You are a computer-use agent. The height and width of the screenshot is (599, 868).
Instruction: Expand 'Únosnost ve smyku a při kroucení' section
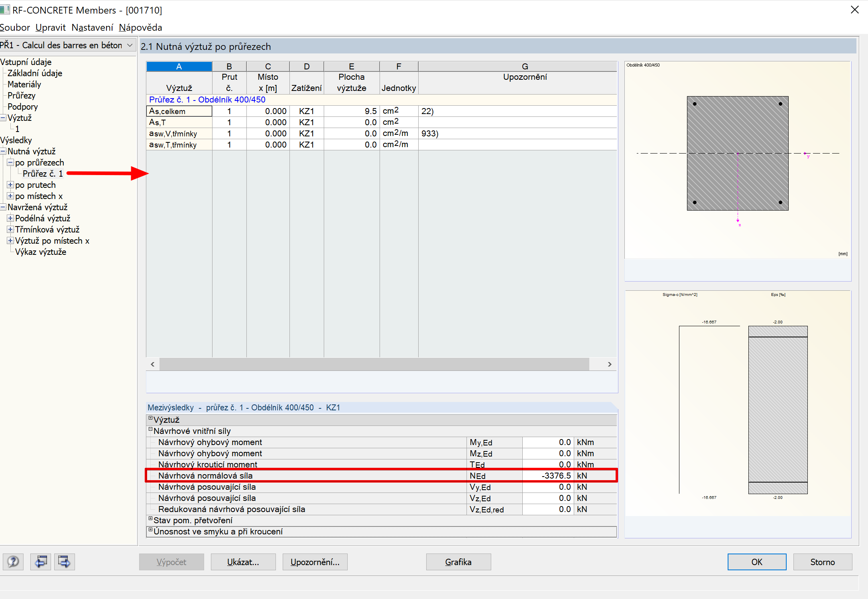coord(151,530)
